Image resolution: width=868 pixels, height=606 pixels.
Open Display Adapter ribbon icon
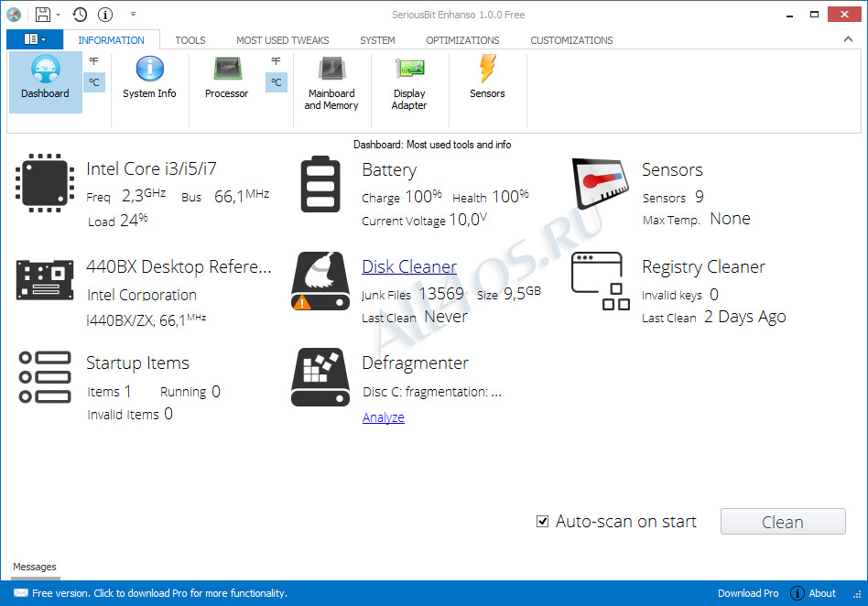(x=409, y=83)
